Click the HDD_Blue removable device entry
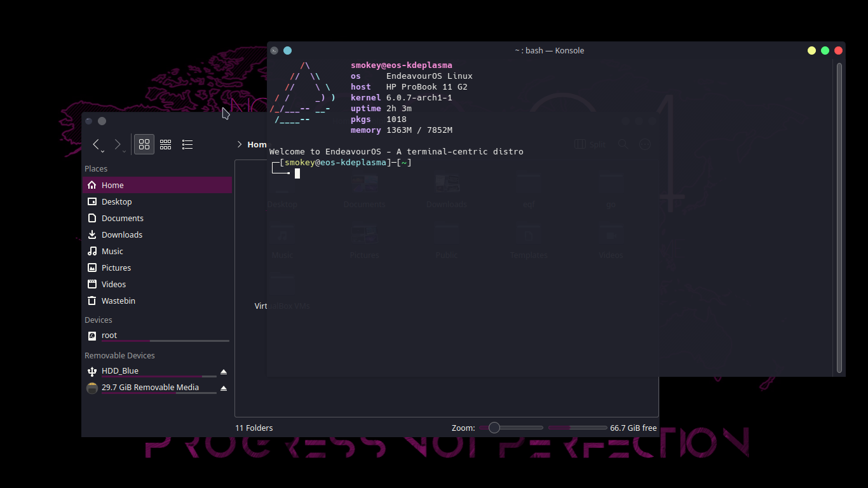This screenshot has width=868, height=488. [120, 371]
